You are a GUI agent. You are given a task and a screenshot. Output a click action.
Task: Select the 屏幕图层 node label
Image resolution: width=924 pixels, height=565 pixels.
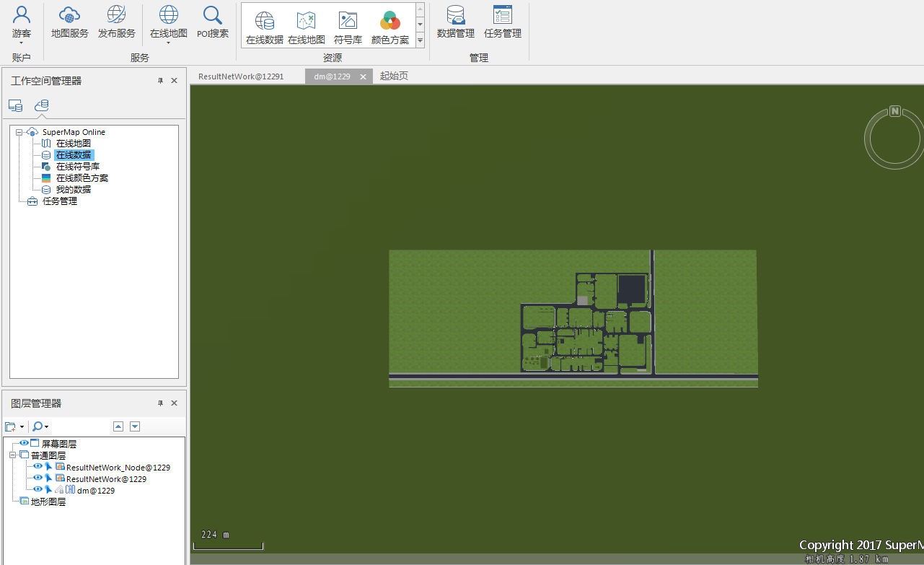coord(59,444)
